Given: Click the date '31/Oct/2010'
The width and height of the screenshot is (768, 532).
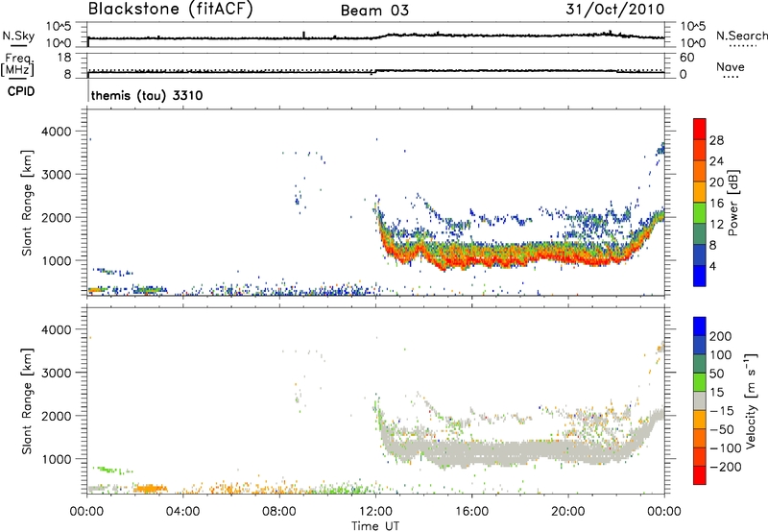Looking at the screenshot, I should pyautogui.click(x=615, y=10).
